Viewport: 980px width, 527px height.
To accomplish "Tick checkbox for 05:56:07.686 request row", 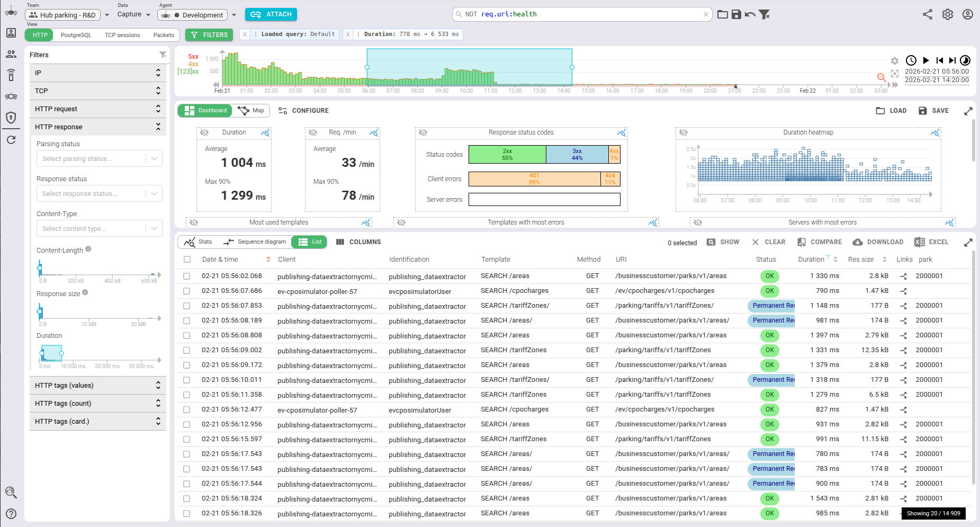I will coord(187,291).
